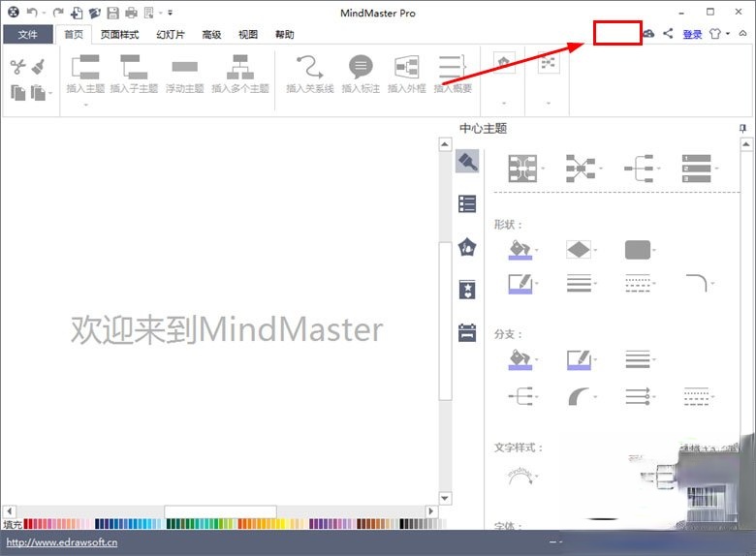Switch to the 高级 advanced tab
Image resolution: width=756 pixels, height=556 pixels.
[x=211, y=34]
